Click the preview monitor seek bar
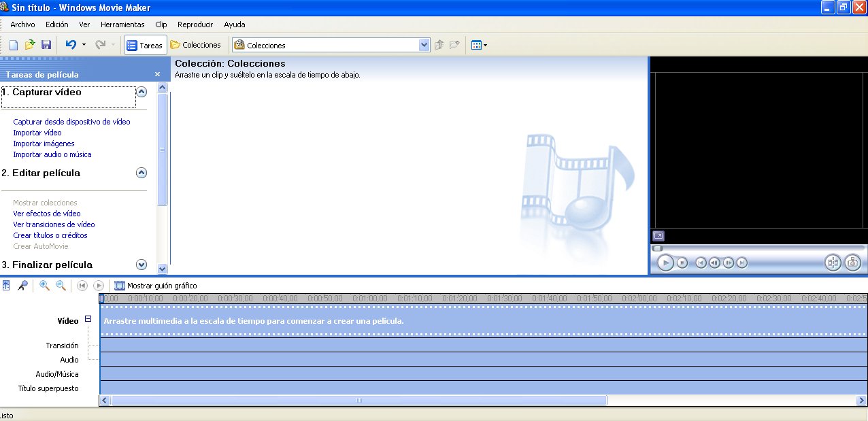Viewport: 868px width, 421px height. point(758,248)
